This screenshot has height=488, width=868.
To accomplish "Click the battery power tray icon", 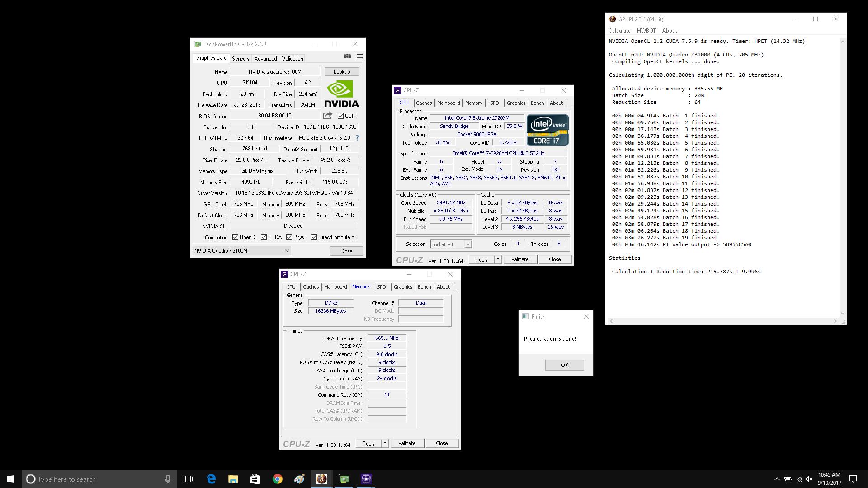I will tap(788, 479).
